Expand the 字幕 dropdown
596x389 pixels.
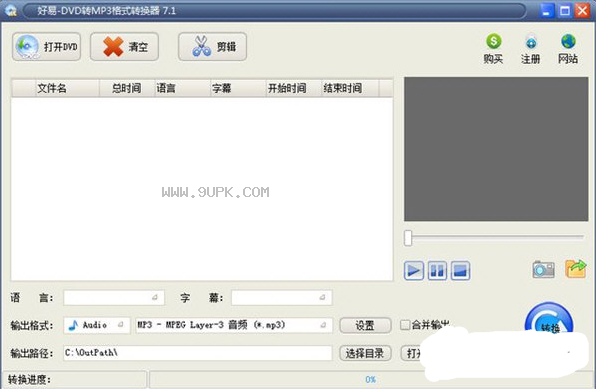[x=282, y=297]
